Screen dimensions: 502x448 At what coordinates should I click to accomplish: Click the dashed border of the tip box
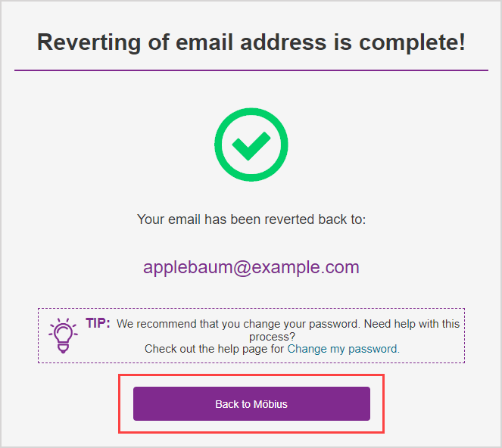pyautogui.click(x=251, y=308)
